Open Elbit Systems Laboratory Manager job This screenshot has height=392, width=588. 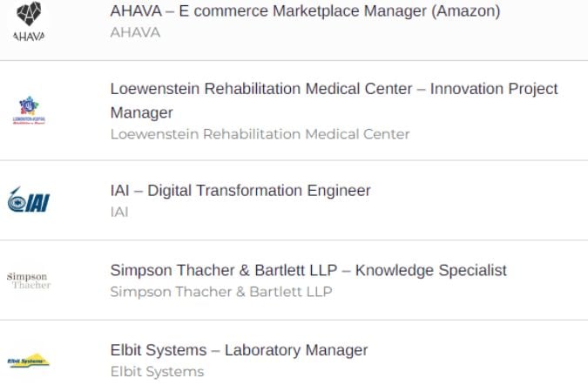point(239,350)
